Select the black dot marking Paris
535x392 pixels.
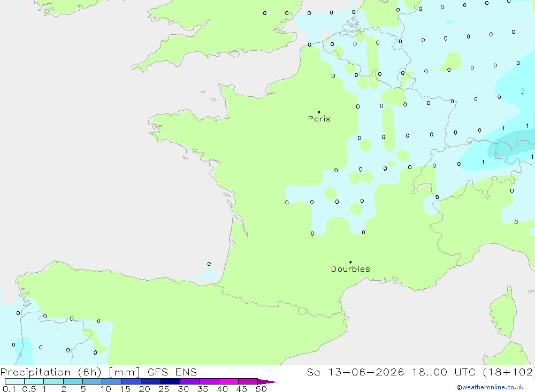pyautogui.click(x=319, y=112)
